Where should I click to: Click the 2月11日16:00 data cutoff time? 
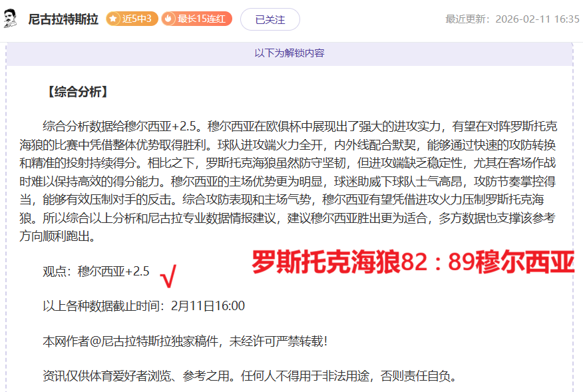click(x=208, y=306)
